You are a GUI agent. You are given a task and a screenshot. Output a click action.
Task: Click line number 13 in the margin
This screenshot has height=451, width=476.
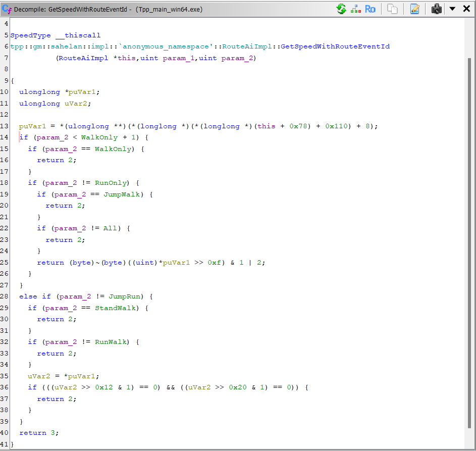(x=4, y=126)
